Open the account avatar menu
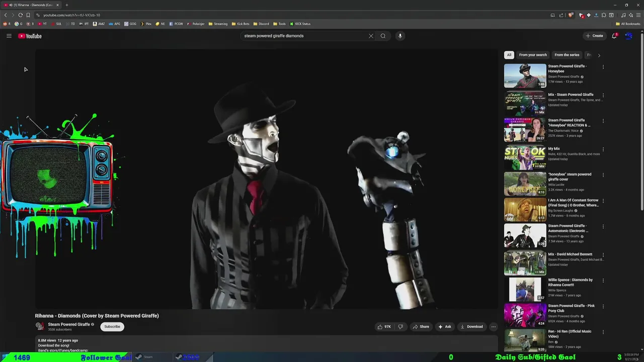Viewport: 644px width, 362px height. (628, 36)
